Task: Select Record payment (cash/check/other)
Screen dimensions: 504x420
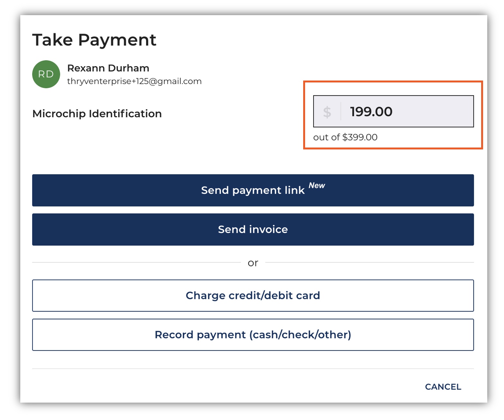Action: click(x=253, y=335)
